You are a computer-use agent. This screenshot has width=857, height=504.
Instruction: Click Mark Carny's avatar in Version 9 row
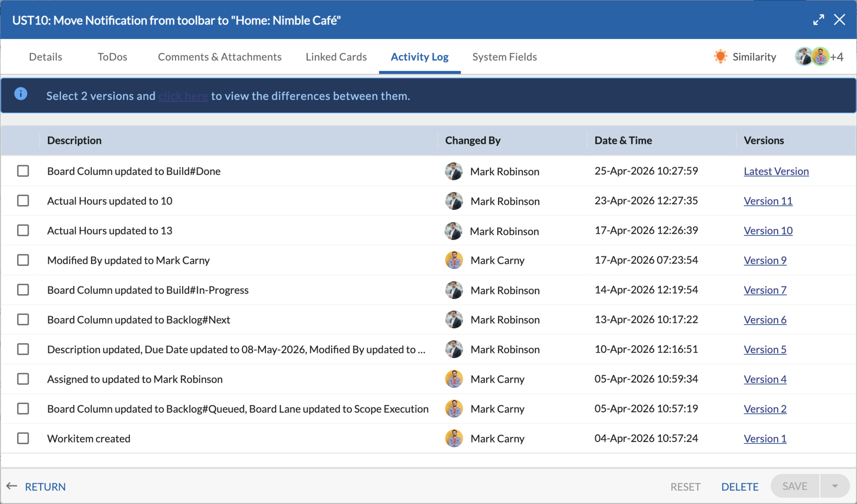[x=454, y=260]
